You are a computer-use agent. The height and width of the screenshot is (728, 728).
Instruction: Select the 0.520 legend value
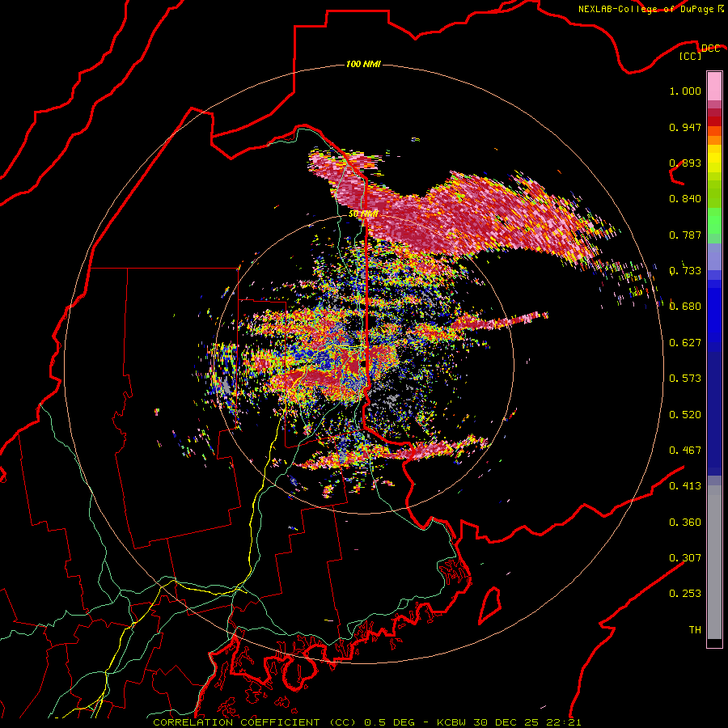coord(685,415)
